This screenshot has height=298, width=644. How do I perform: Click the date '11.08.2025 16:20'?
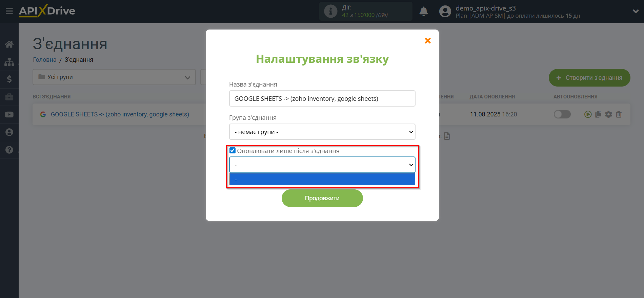pyautogui.click(x=494, y=114)
